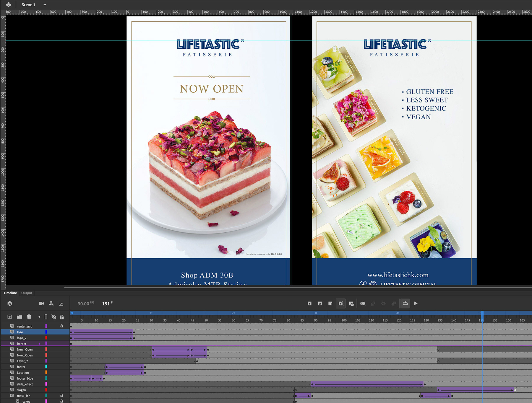Toggle highlight for all layers
The image size is (532, 403).
point(39,317)
